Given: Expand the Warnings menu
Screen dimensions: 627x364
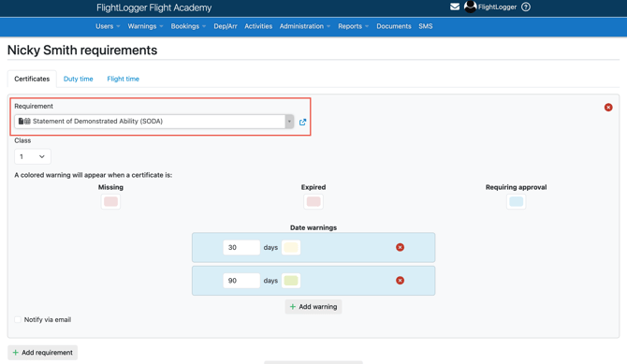Looking at the screenshot, I should (145, 26).
